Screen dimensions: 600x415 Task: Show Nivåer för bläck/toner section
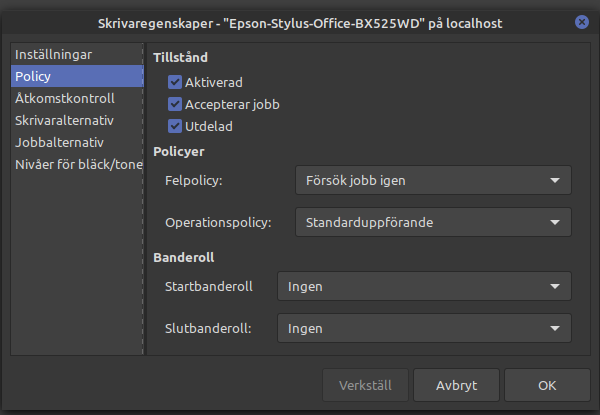[77, 164]
